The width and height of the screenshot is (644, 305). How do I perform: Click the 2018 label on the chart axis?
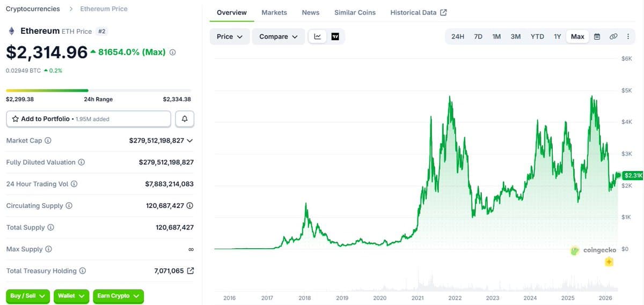point(304,298)
